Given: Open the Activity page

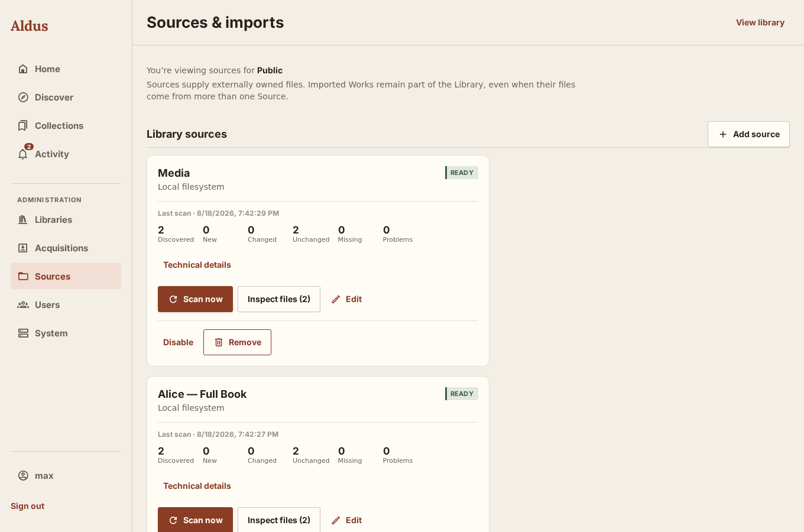Looking at the screenshot, I should pyautogui.click(x=66, y=154).
